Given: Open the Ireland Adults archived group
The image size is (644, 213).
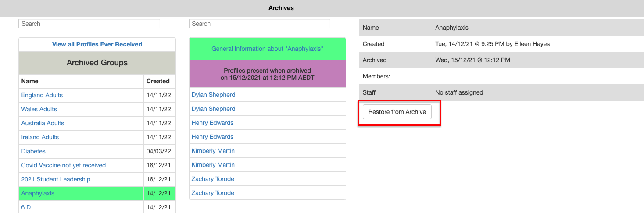Looking at the screenshot, I should click(40, 137).
